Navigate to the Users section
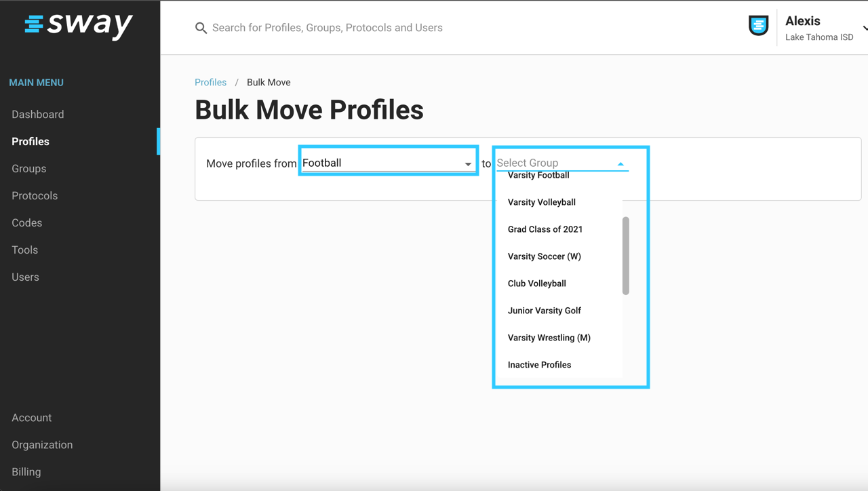The width and height of the screenshot is (868, 491). pyautogui.click(x=25, y=277)
